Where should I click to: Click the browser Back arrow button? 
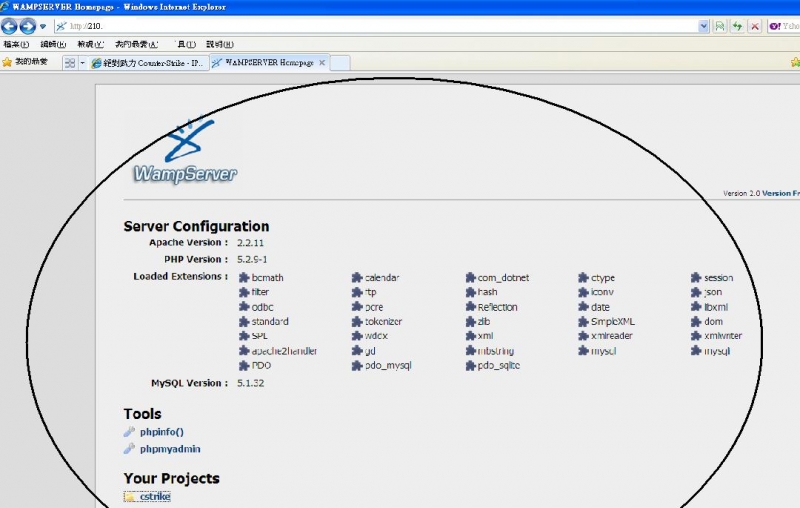10,26
